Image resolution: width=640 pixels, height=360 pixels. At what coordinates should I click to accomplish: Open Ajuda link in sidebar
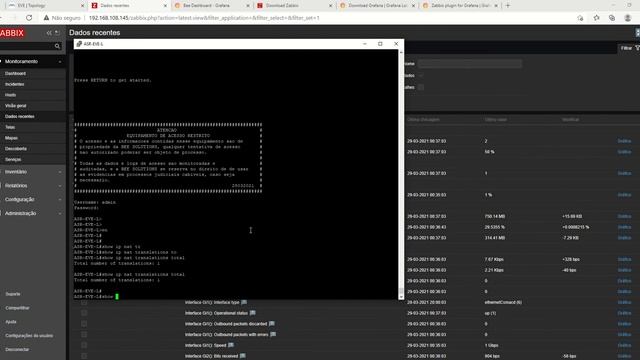[x=11, y=322]
